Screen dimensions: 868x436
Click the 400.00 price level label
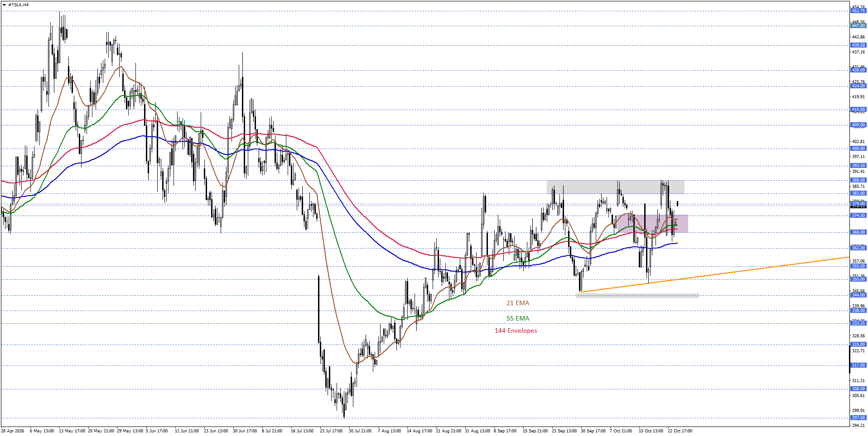(x=858, y=149)
